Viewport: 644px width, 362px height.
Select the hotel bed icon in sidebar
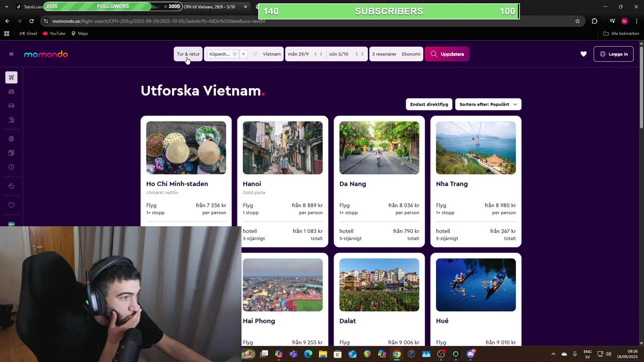pyautogui.click(x=11, y=92)
